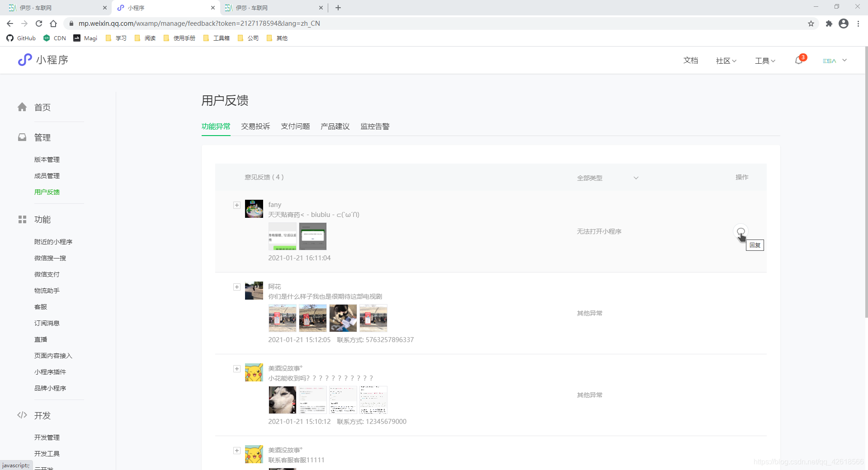Open the 阅读 bookmark folder
The height and width of the screenshot is (470, 868).
pyautogui.click(x=145, y=38)
